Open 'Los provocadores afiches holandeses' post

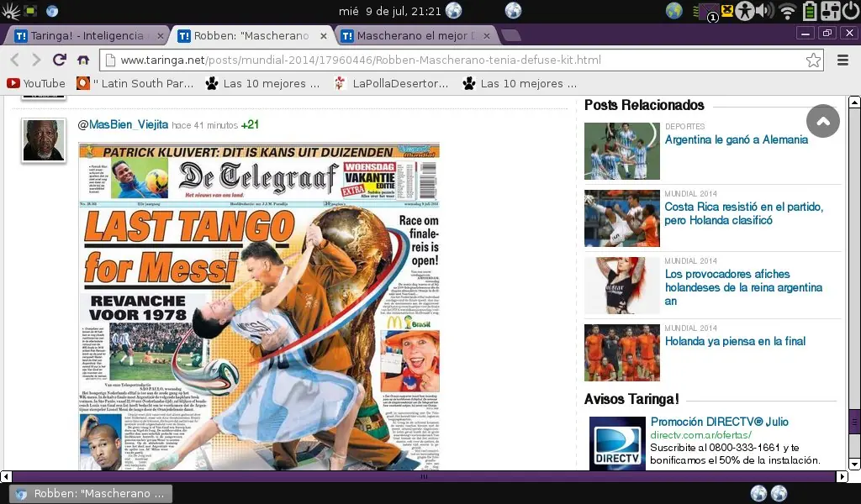(743, 287)
